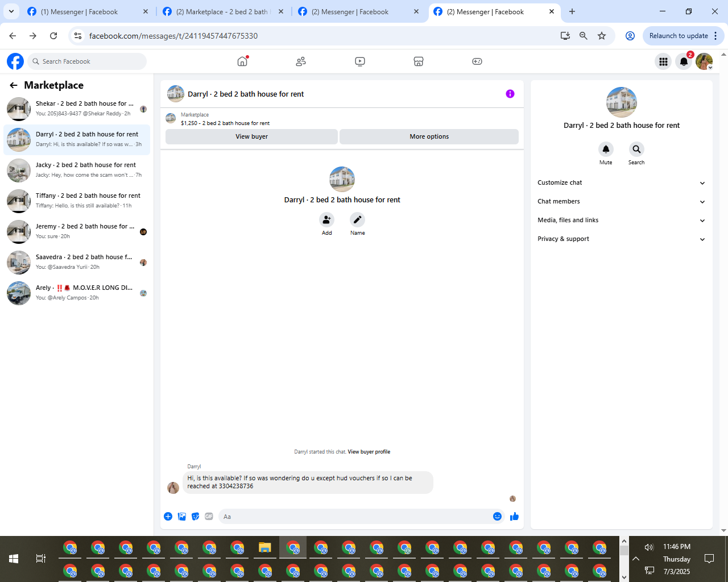Image resolution: width=728 pixels, height=582 pixels.
Task: View site information icon in address bar
Action: (x=78, y=36)
